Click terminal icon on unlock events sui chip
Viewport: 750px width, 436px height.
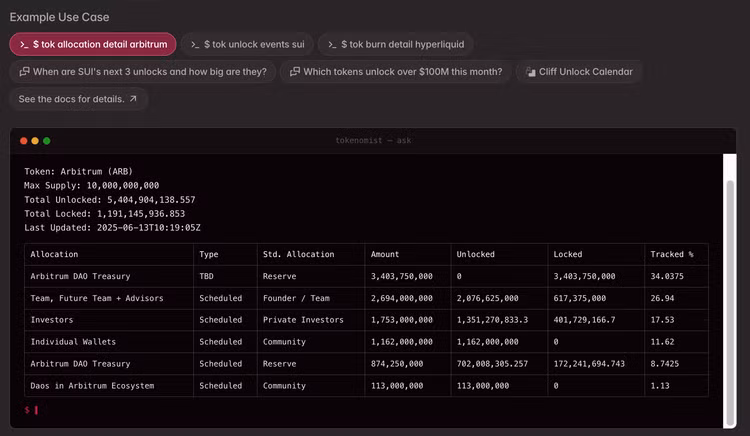(x=195, y=44)
